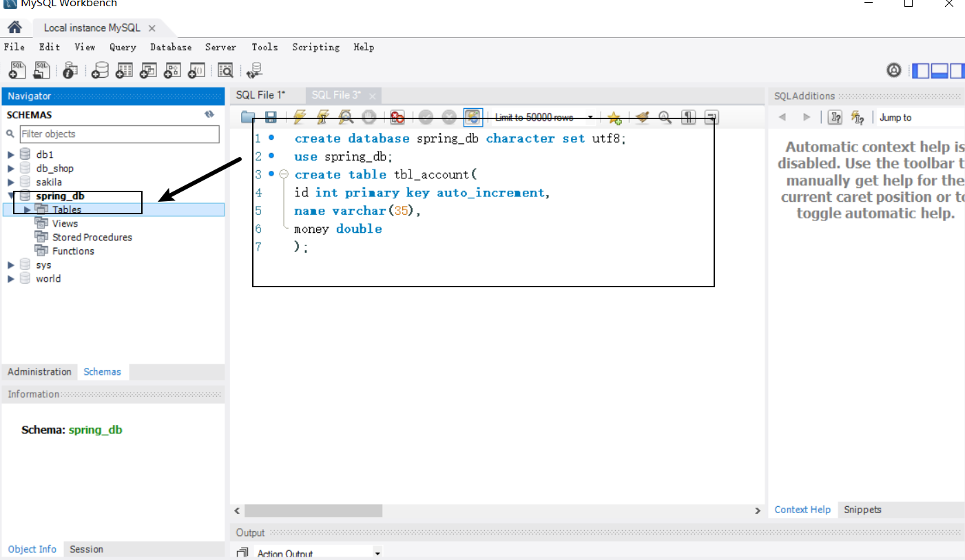Screen dimensions: 965x560
Task: Open the object inspector icon
Action: [x=70, y=70]
